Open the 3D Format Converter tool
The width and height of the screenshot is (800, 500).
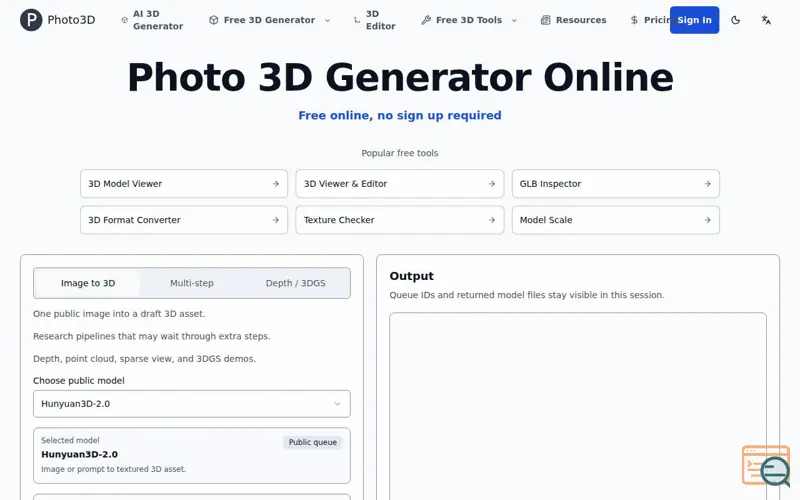pos(184,220)
